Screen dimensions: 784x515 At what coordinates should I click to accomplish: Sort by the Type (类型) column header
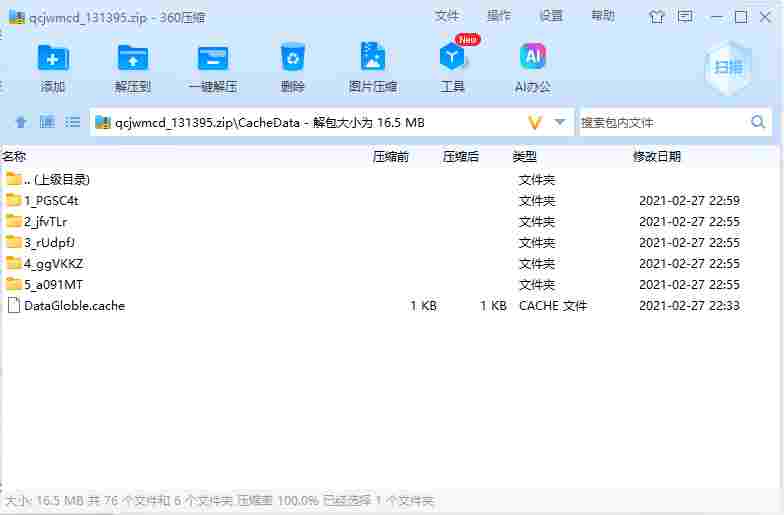click(x=524, y=156)
